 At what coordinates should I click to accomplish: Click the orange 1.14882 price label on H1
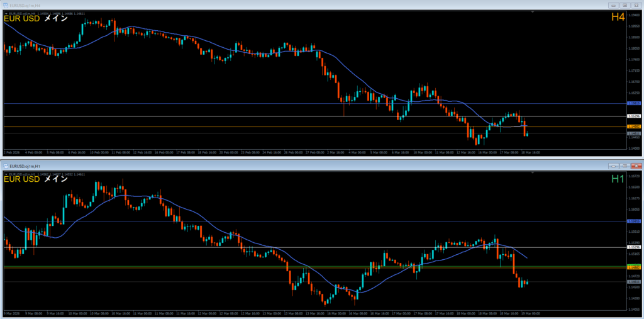[634, 267]
